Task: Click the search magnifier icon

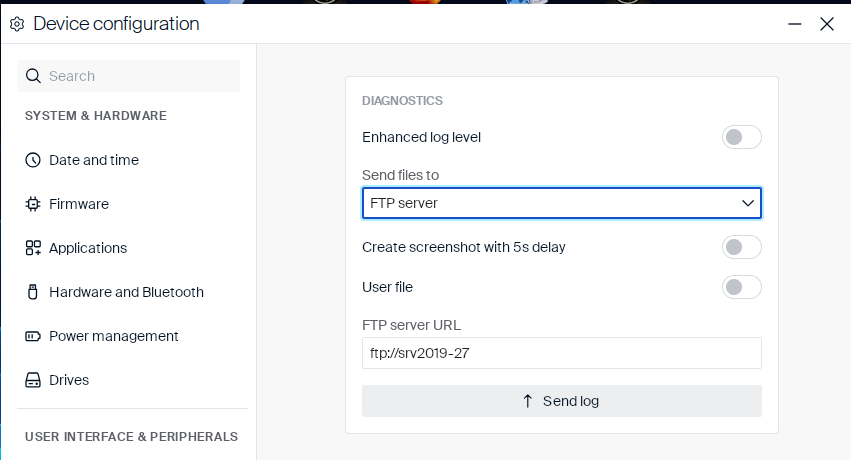Action: click(33, 76)
